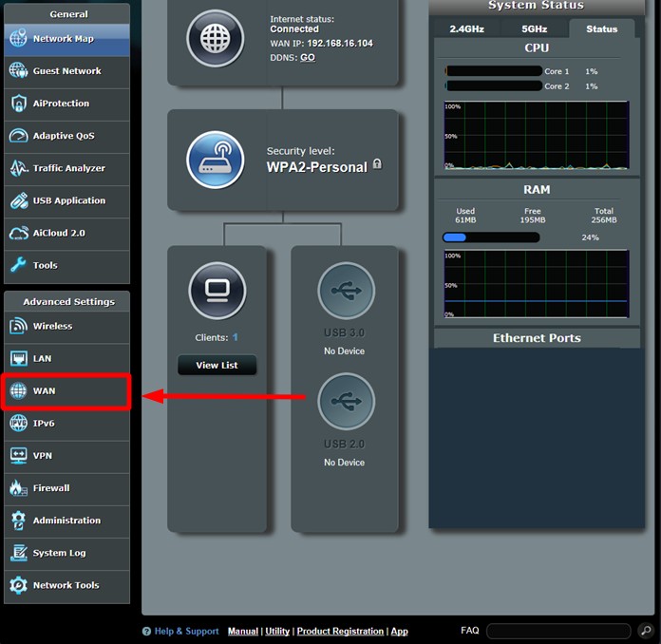
Task: Click the internet globe icon
Action: pyautogui.click(x=215, y=40)
